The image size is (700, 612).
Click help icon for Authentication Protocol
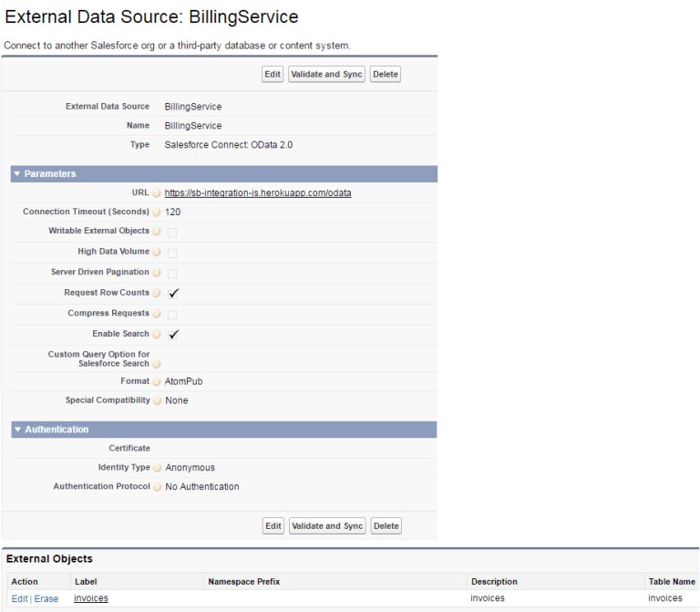coord(157,487)
